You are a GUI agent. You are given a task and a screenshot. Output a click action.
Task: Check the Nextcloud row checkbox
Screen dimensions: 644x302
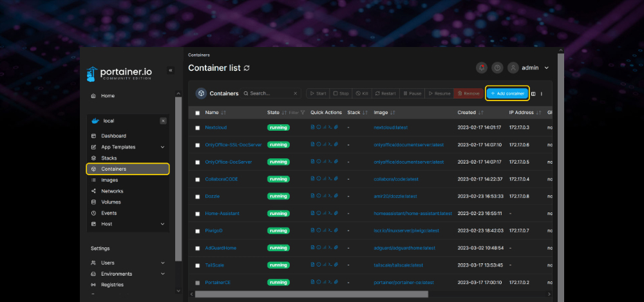[198, 127]
